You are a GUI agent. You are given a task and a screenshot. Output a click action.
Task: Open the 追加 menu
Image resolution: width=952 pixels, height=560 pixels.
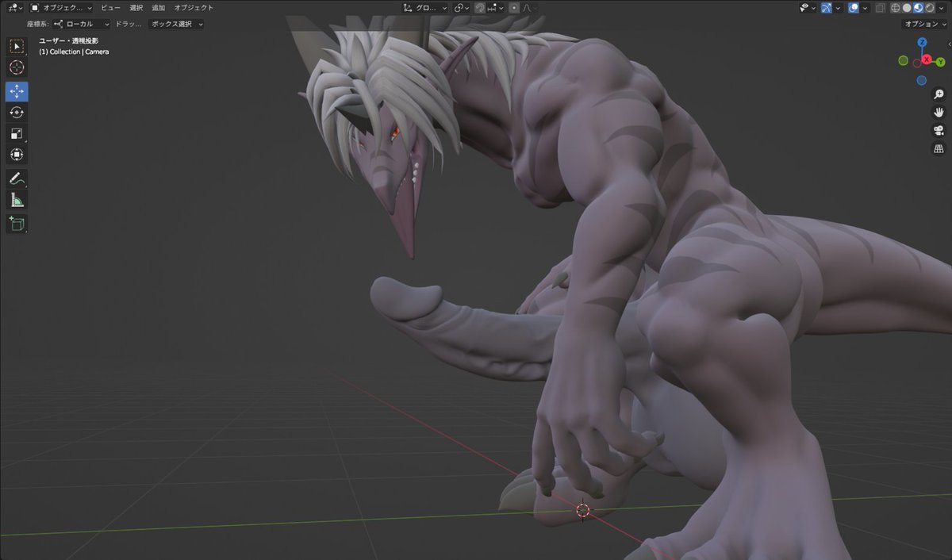158,8
